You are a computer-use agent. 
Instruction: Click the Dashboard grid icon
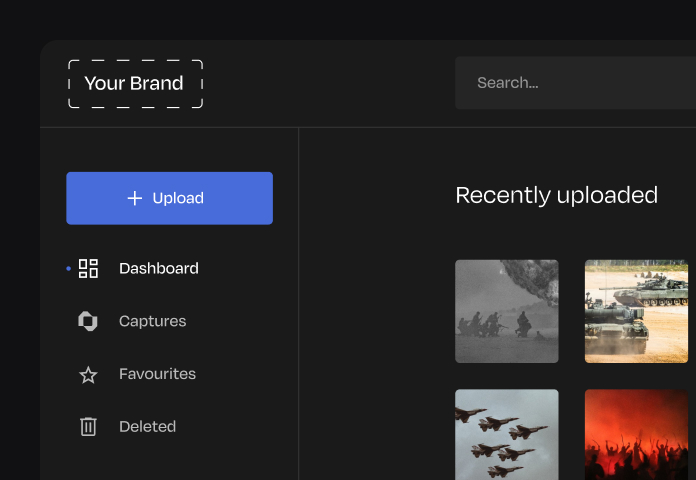click(88, 269)
